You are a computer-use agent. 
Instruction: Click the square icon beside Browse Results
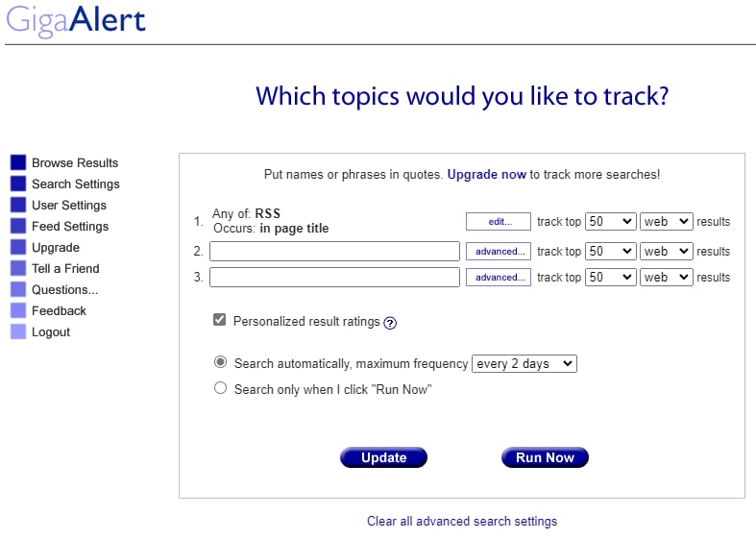(x=18, y=162)
